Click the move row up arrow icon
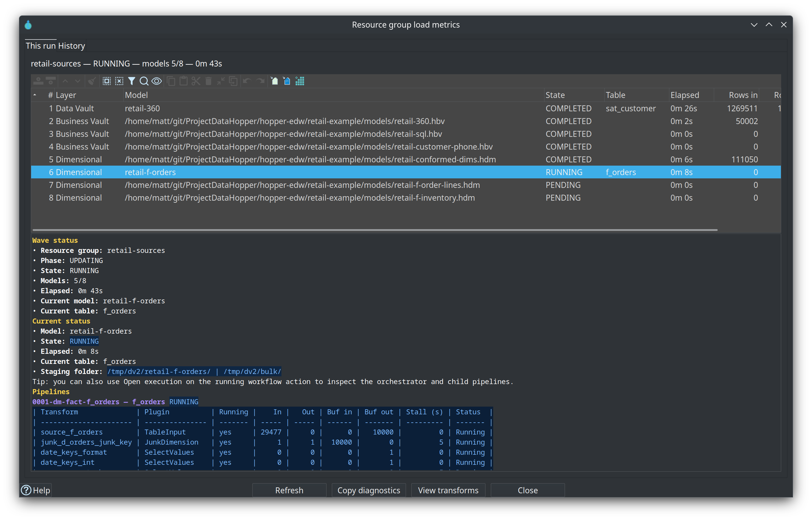Screen dimensions: 812x520 tap(65, 81)
